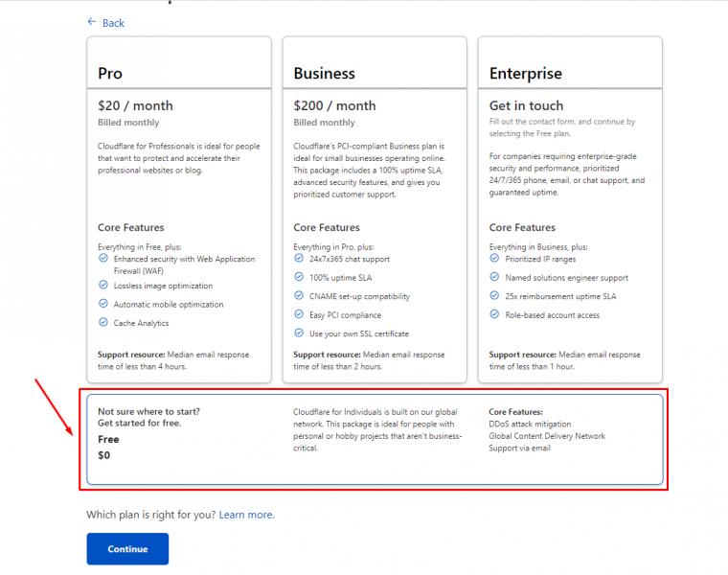Click the 'Get in touch' Enterprise text
The height and width of the screenshot is (575, 728).
tap(526, 106)
